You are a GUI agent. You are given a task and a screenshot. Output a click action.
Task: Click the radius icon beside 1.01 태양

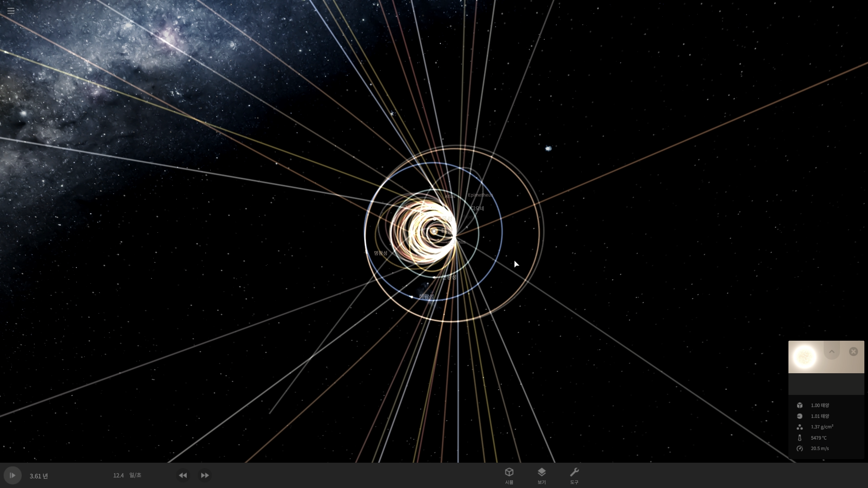(800, 416)
